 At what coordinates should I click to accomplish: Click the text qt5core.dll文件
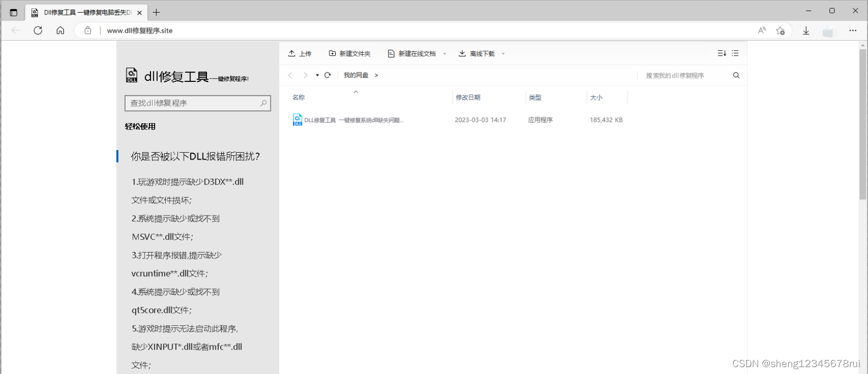(x=162, y=310)
